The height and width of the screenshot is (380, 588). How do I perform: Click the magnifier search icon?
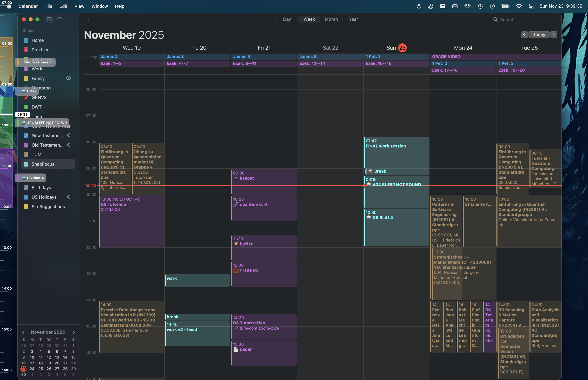click(x=495, y=20)
